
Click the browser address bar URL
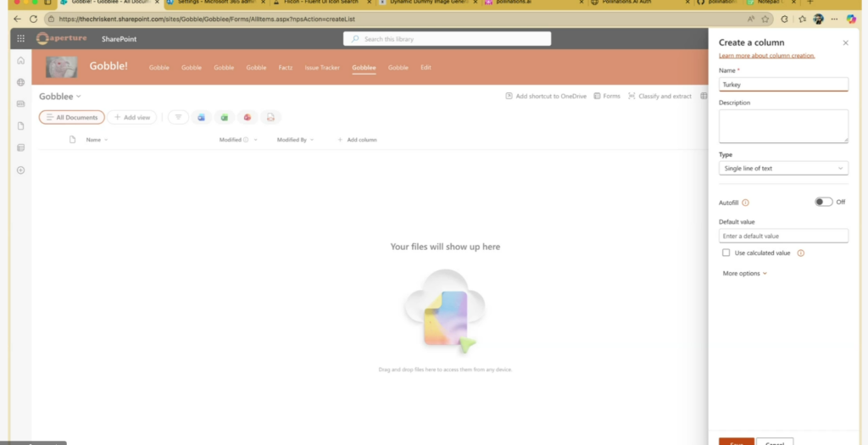[207, 19]
